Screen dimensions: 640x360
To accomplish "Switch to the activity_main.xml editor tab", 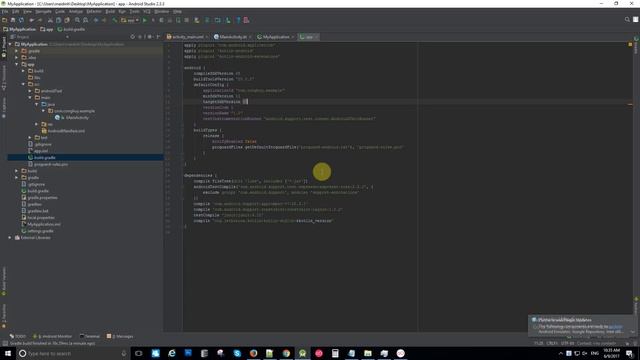I will (187, 37).
